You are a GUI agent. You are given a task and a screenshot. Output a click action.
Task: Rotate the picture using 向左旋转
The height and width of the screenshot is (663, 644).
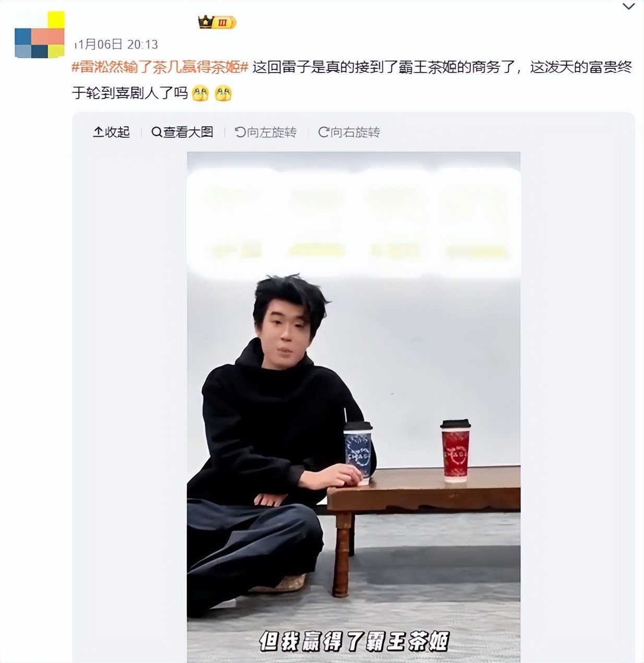[266, 132]
